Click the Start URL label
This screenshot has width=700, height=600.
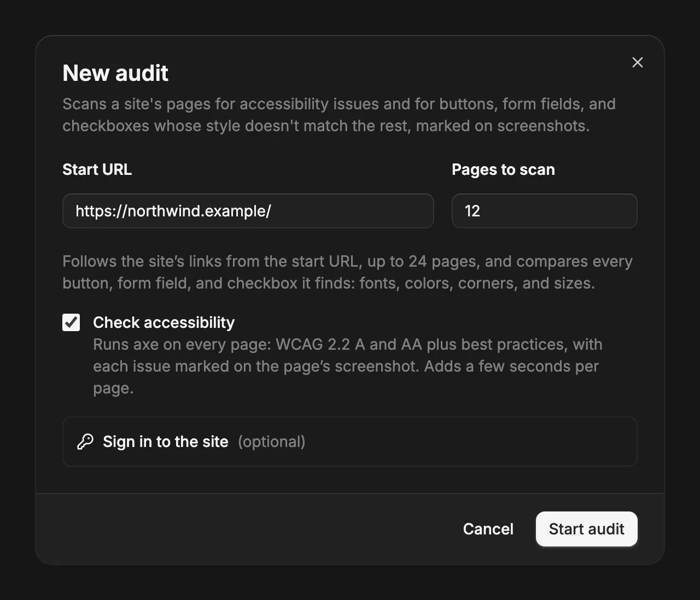[x=97, y=169]
